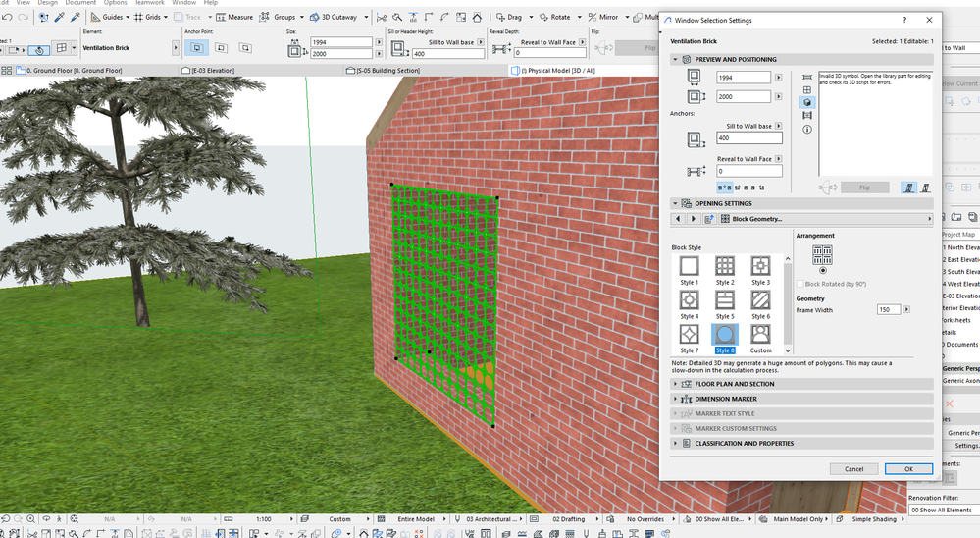The height and width of the screenshot is (538, 980).
Task: Select the 3D view preview icon
Action: pyautogui.click(x=807, y=102)
